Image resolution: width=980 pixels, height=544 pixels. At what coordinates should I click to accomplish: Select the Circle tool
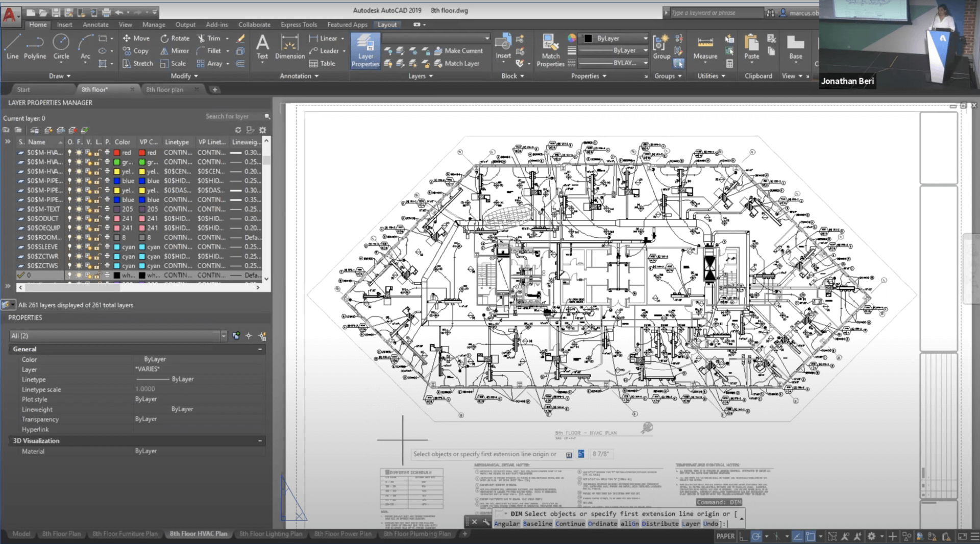(61, 46)
